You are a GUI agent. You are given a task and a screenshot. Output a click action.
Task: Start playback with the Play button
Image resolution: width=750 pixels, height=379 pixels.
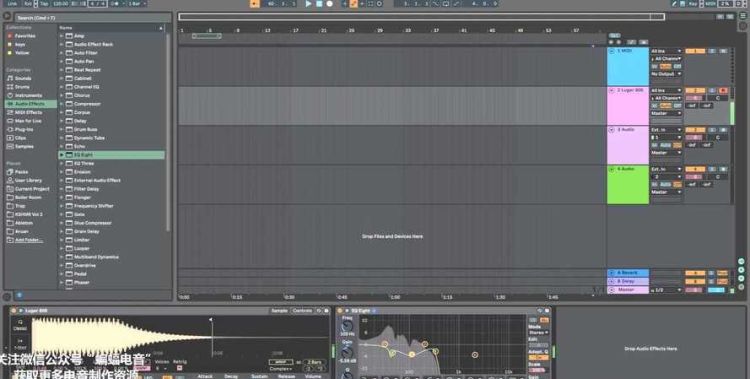309,4
